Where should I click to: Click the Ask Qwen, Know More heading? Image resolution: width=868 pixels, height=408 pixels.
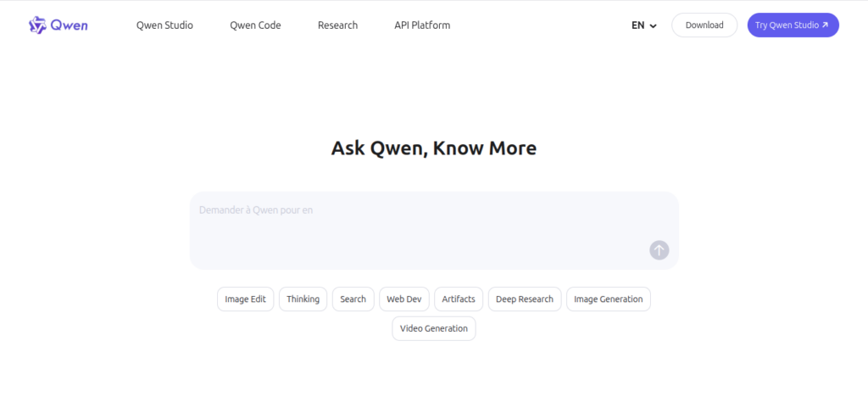[433, 148]
